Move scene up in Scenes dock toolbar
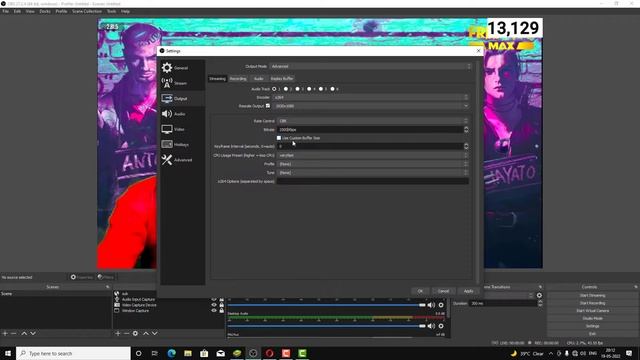 24,333
